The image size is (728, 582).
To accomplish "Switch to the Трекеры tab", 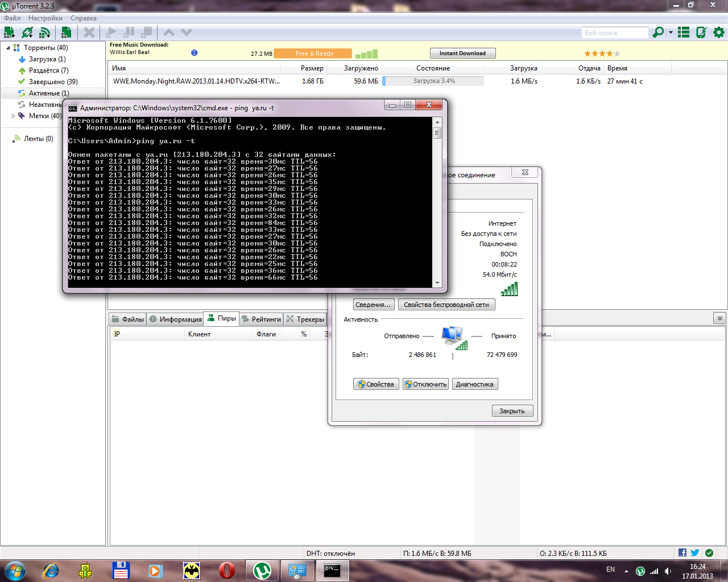I will pos(305,319).
